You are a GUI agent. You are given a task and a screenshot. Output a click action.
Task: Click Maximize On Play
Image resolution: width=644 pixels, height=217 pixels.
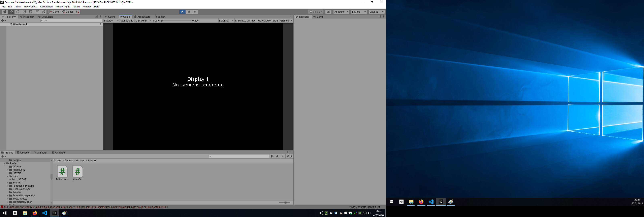click(x=245, y=20)
